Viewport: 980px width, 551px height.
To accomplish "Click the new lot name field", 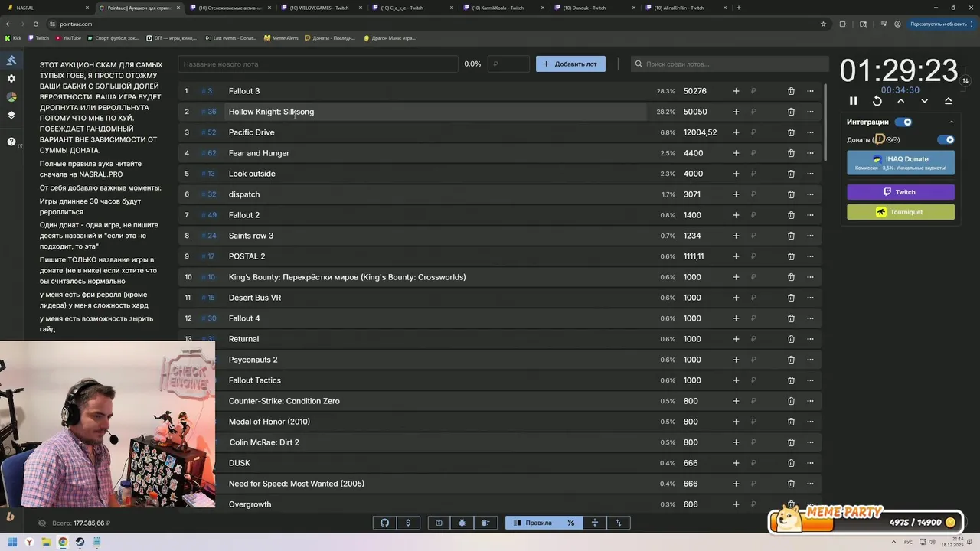I will pos(318,64).
